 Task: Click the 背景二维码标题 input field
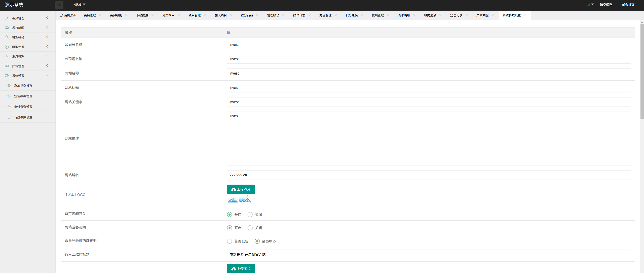tap(429, 254)
